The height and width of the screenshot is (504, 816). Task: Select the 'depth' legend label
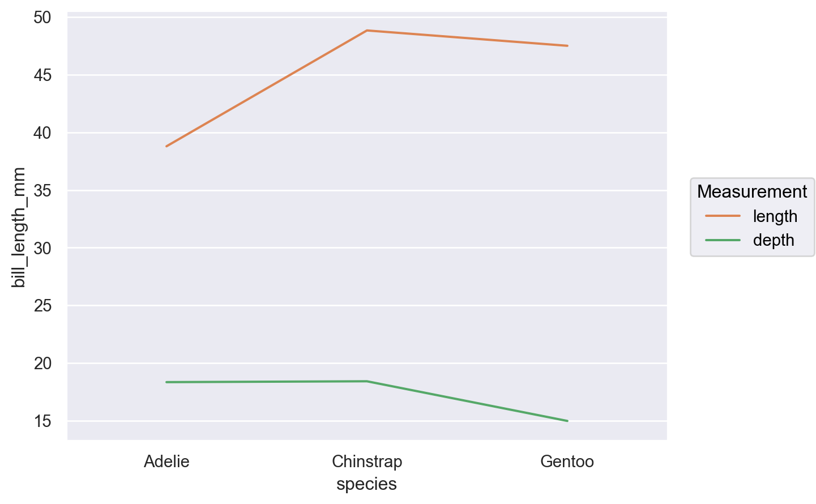point(774,240)
